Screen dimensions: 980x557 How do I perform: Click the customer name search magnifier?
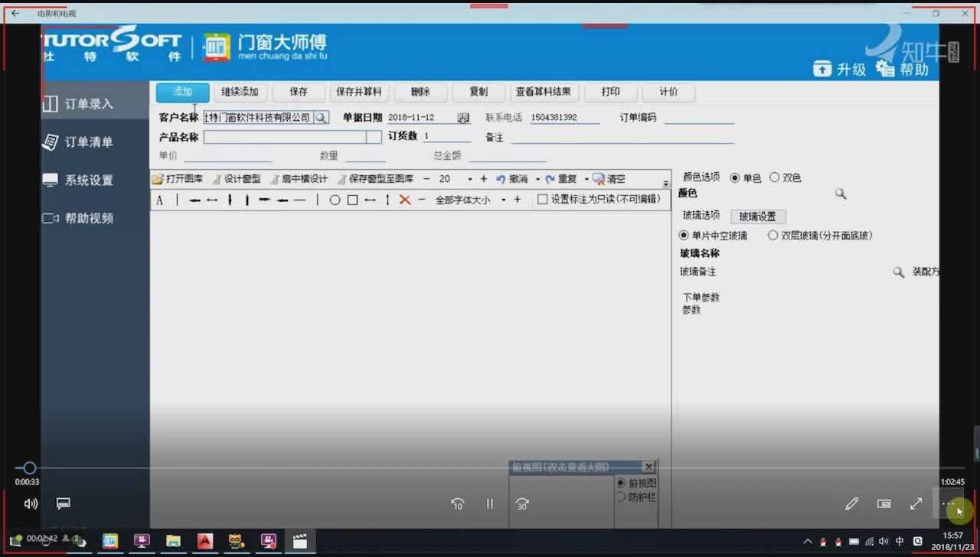322,118
